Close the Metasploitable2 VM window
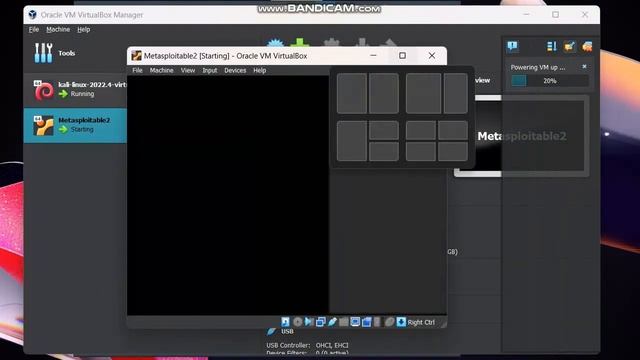 point(432,56)
